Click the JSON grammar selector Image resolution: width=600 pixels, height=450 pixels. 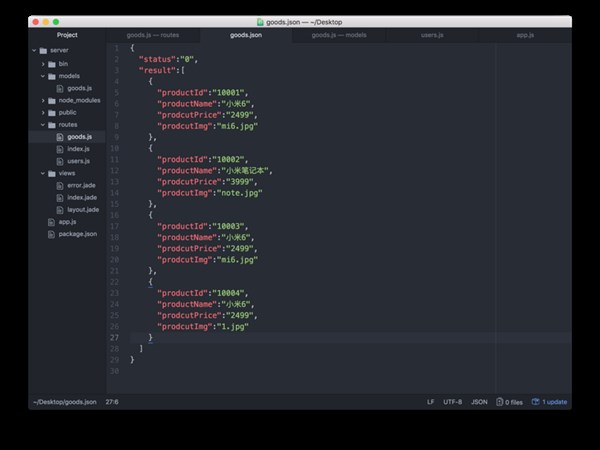479,402
